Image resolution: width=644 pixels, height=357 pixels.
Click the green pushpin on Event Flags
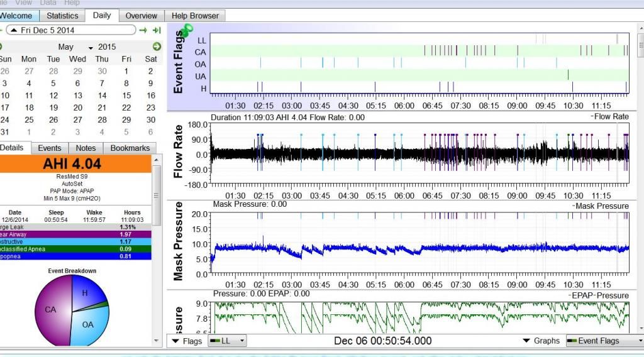187,30
